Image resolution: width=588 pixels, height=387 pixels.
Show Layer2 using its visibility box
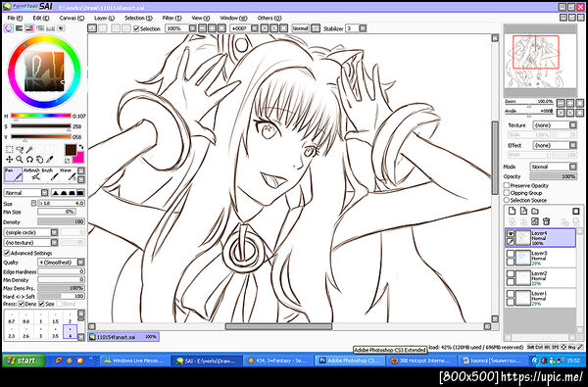coord(511,273)
